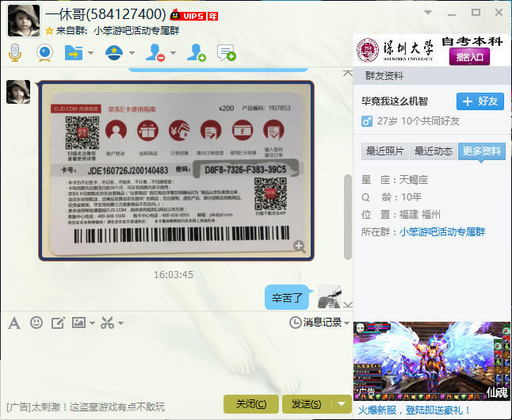Expand the report options dropdown arrow
Screen dimensions: 512x420
(132, 53)
